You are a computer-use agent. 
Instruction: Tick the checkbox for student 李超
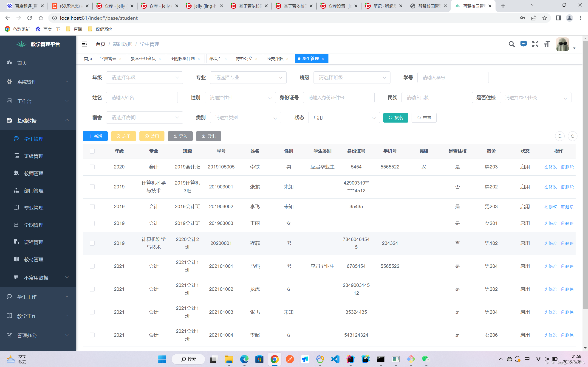point(92,335)
